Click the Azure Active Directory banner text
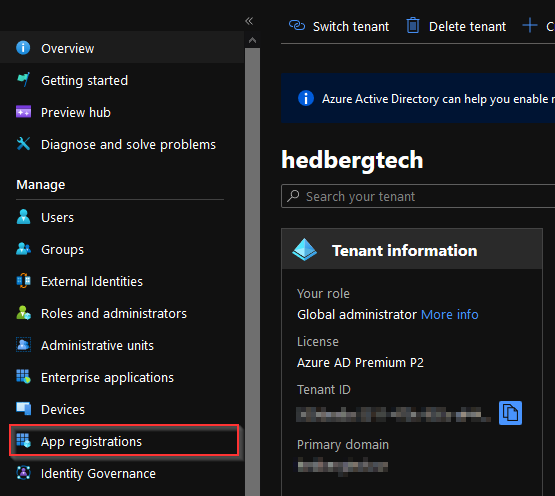The width and height of the screenshot is (555, 496). [x=438, y=98]
